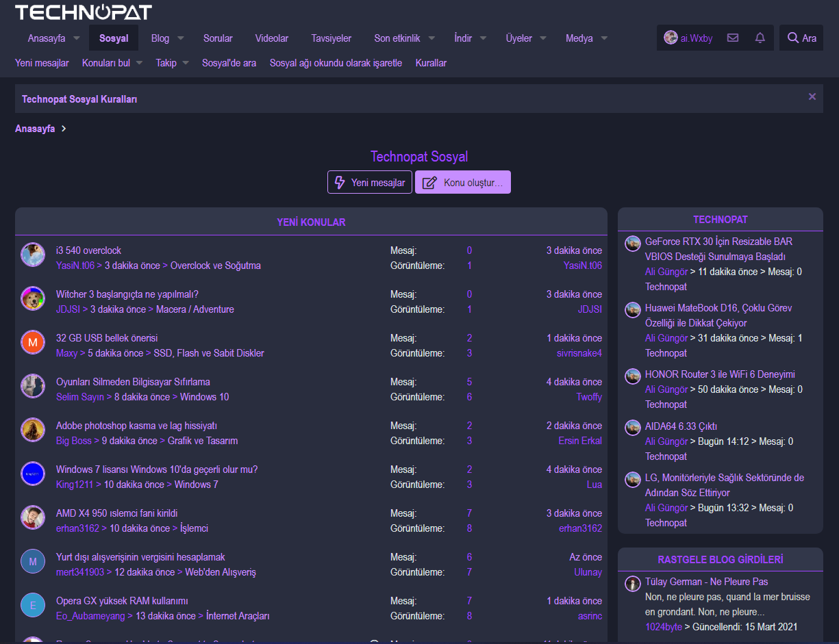Expand the Son etkinlik dropdown arrow
The width and height of the screenshot is (839, 644).
[x=431, y=38]
